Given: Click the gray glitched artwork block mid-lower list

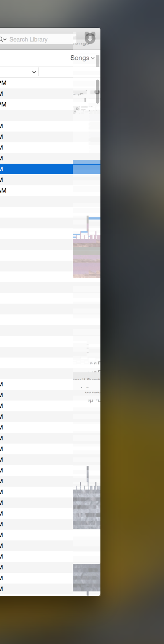Looking at the screenshot, I should [87, 509].
